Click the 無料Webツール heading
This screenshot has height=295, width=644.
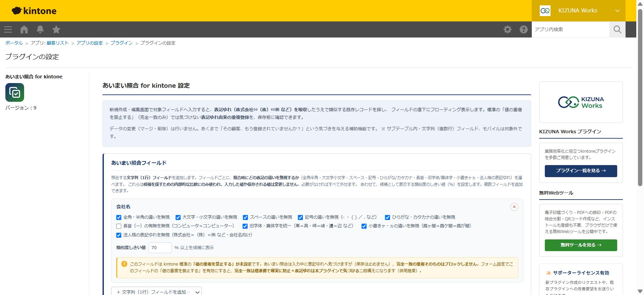coord(556,193)
